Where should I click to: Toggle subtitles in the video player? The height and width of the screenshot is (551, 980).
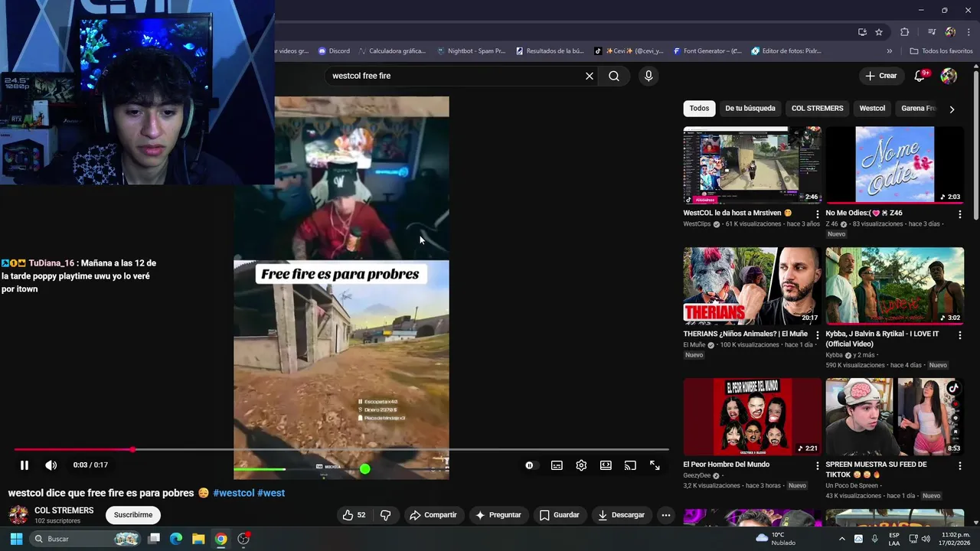tap(557, 465)
